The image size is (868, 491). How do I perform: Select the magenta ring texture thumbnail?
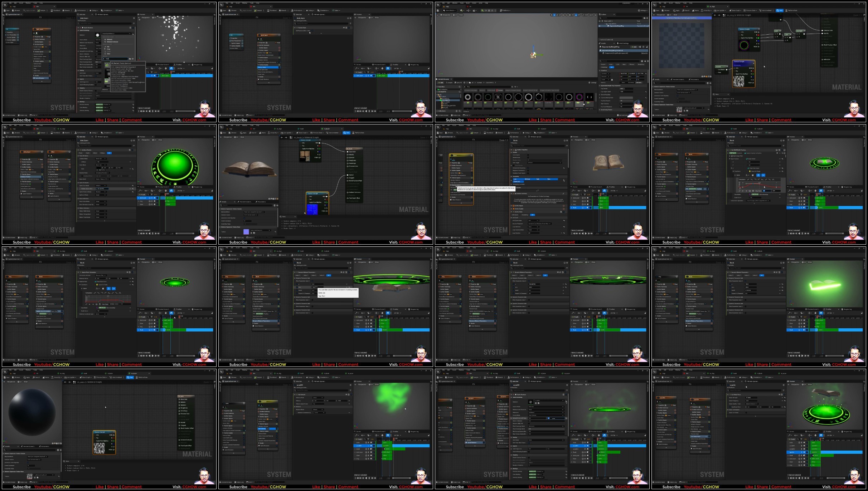(x=580, y=97)
